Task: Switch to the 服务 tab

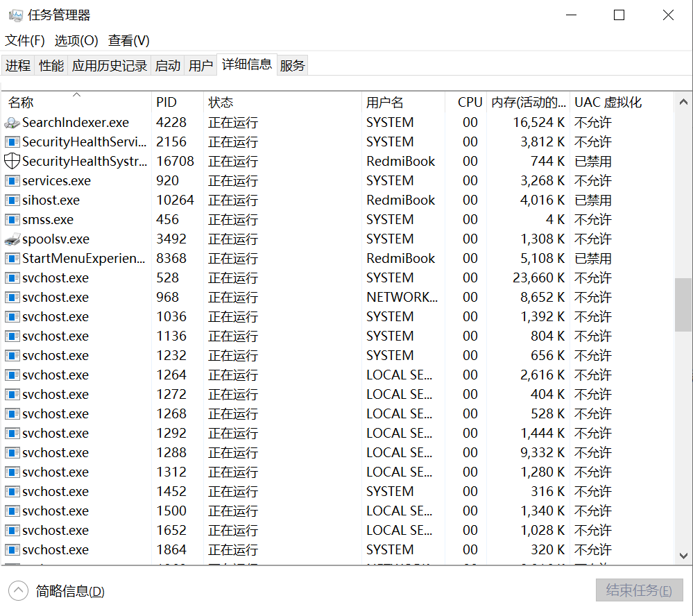Action: coord(293,65)
